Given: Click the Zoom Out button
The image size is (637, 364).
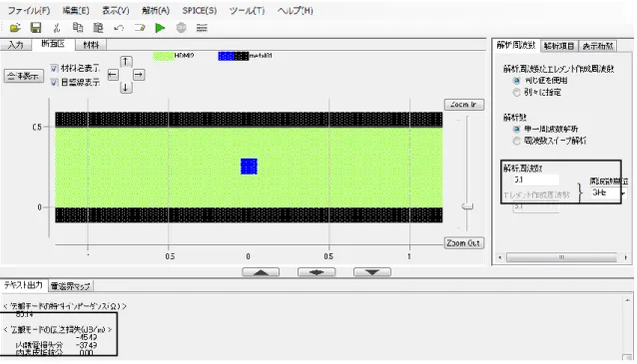Looking at the screenshot, I should (464, 243).
